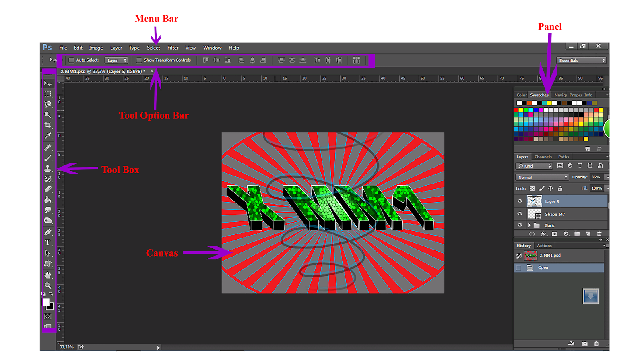Delete layer using Layers panel trash icon
Image resolution: width=644 pixels, height=362 pixels.
[599, 234]
